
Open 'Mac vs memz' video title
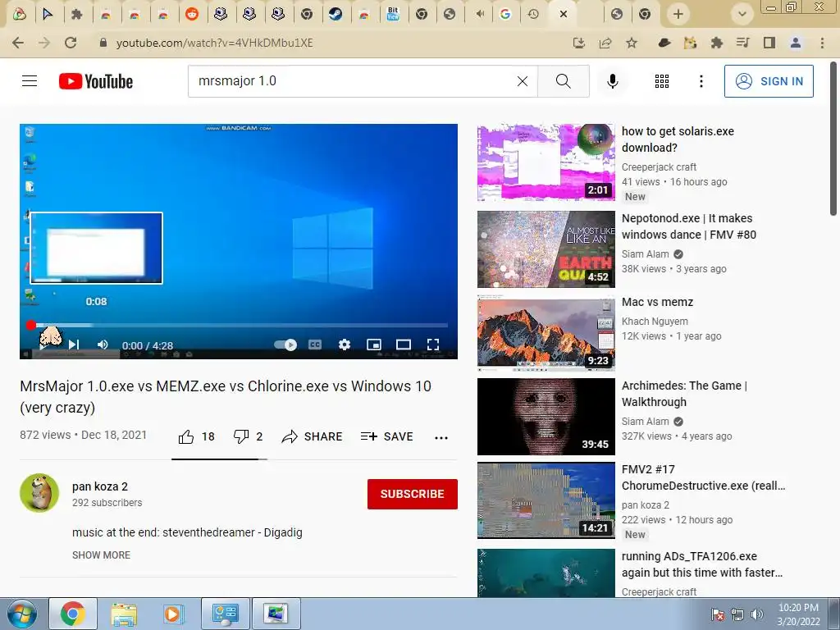tap(657, 302)
